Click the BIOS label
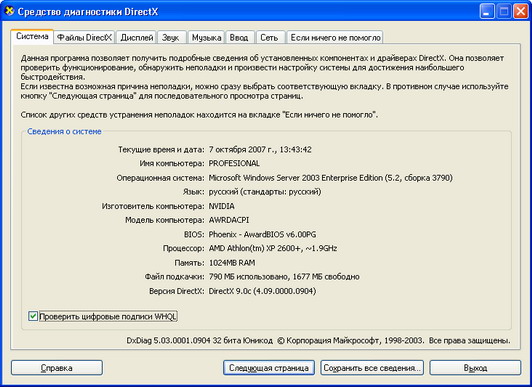This screenshot has height=387, width=532. coord(194,234)
